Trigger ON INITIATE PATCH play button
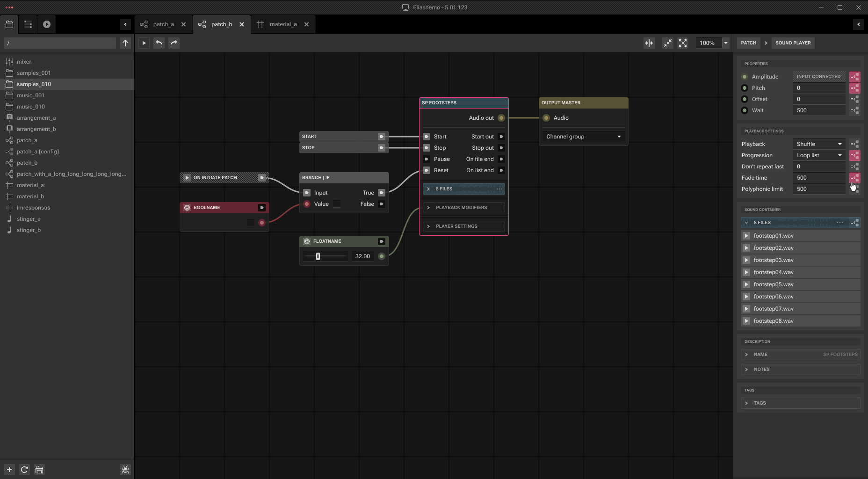Viewport: 868px width, 479px height. [187, 178]
